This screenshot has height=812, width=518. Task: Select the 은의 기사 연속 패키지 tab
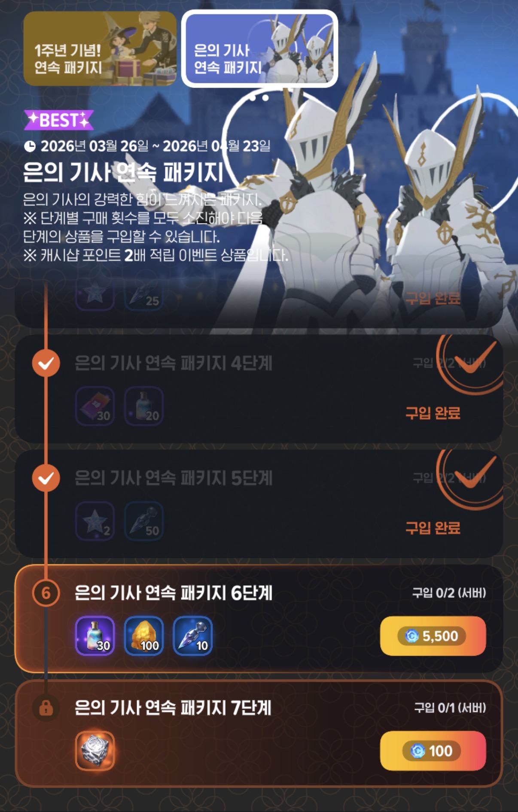[259, 48]
